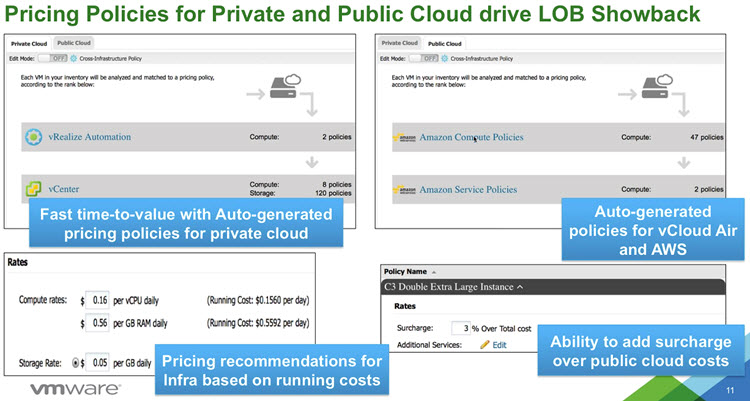
Task: Click the per vCPU daily rate field
Action: coord(97,301)
